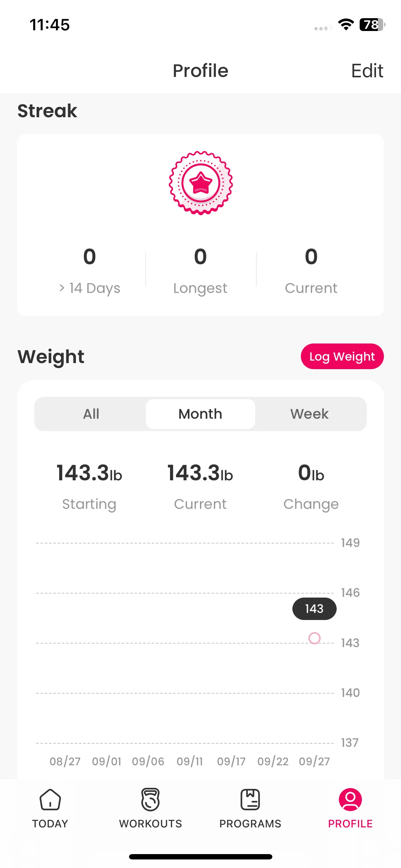The height and width of the screenshot is (868, 401).
Task: Tap the Current streak count
Action: point(311,257)
